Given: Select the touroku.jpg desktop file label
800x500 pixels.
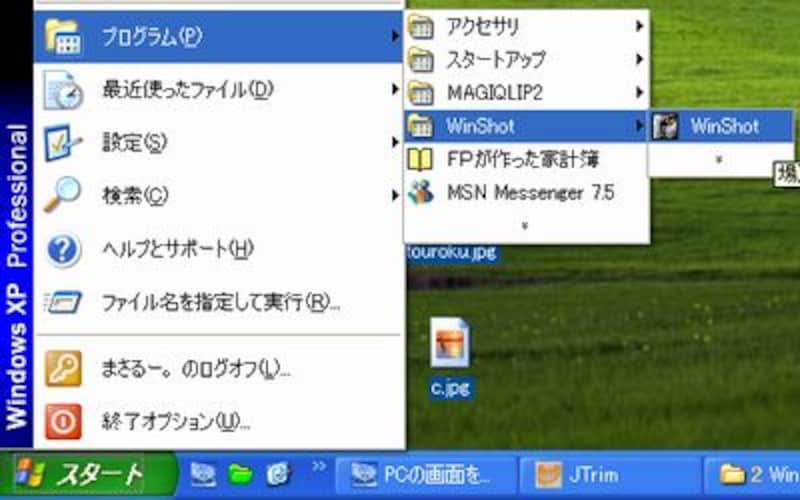Looking at the screenshot, I should coord(452,252).
